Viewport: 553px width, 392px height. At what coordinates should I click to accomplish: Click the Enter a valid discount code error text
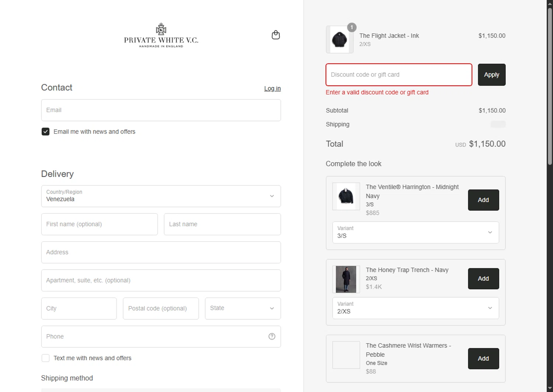coord(377,92)
